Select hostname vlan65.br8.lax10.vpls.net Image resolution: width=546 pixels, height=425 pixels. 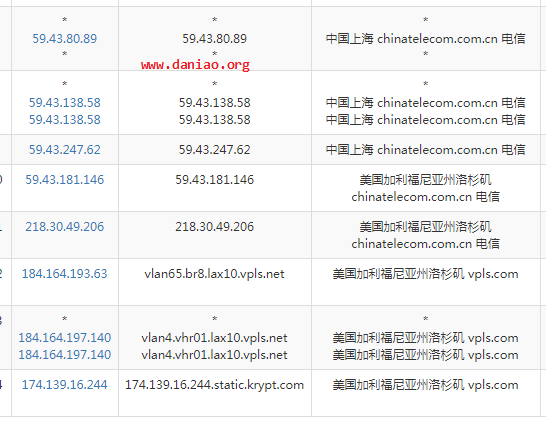(x=214, y=274)
